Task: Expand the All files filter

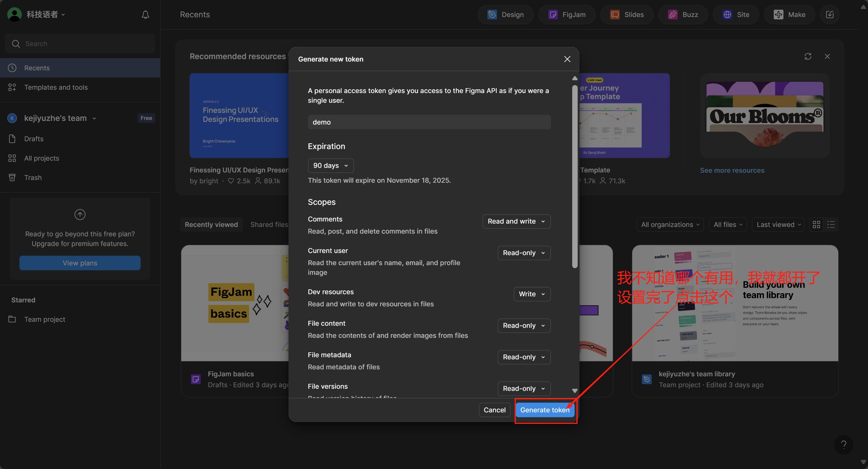Action: pyautogui.click(x=728, y=225)
